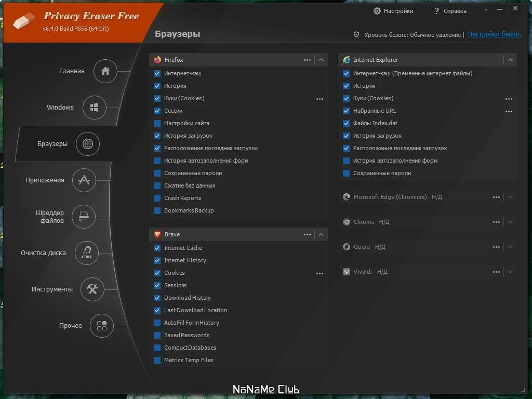532x399 pixels.
Task: Open Brave Cookies three-dots options
Action: point(320,273)
